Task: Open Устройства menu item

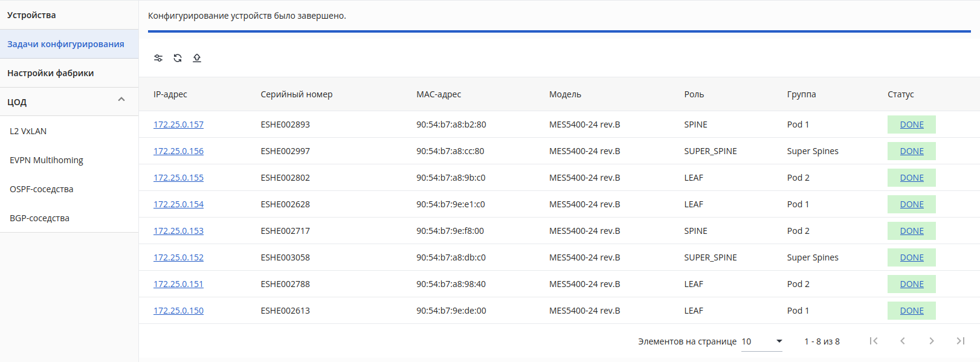Action: (69, 15)
